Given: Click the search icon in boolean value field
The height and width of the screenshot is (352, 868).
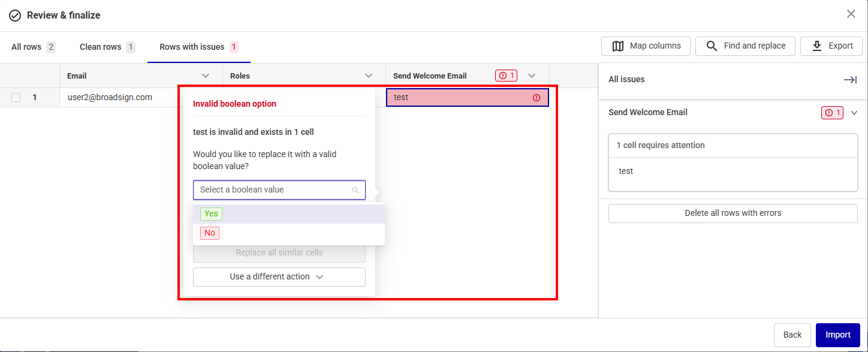Looking at the screenshot, I should pos(355,190).
